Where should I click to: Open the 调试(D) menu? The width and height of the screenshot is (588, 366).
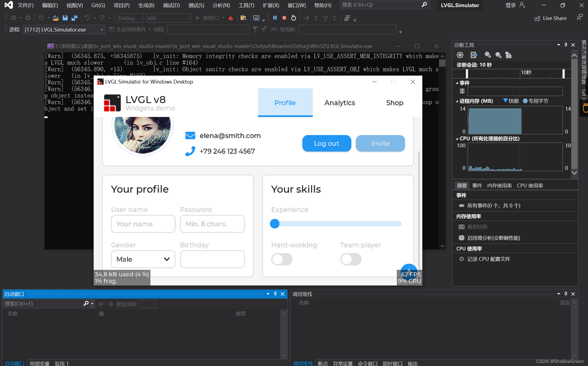click(171, 5)
